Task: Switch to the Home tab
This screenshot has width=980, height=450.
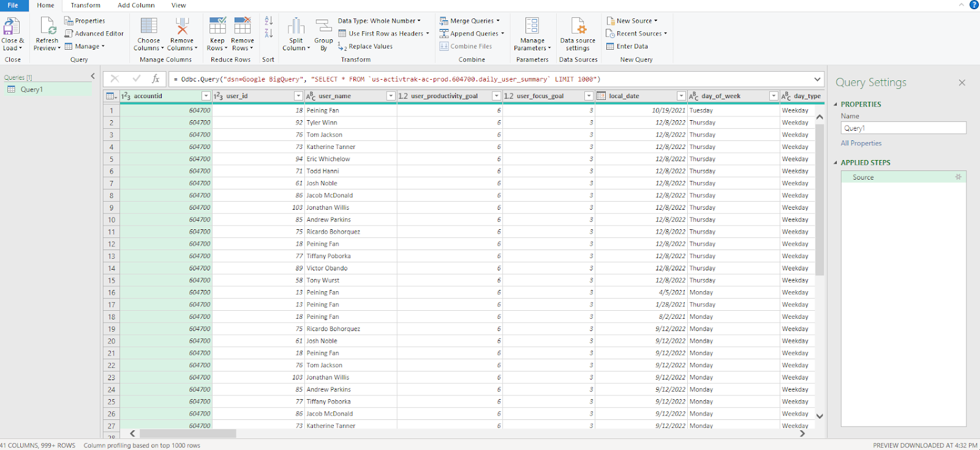Action: (45, 6)
